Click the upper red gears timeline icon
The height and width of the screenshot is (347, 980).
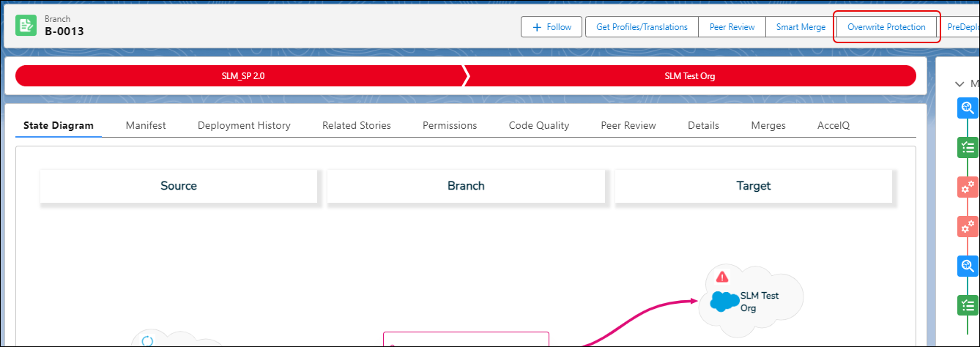[968, 187]
